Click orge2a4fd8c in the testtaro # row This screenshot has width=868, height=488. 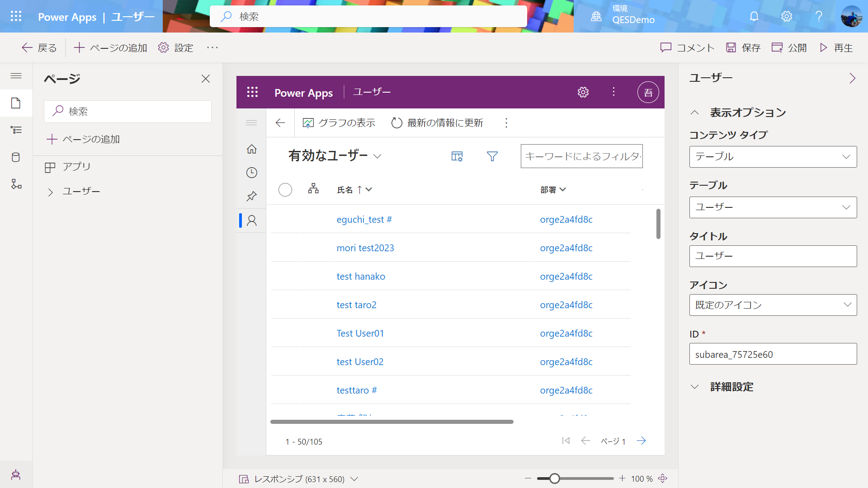[566, 390]
